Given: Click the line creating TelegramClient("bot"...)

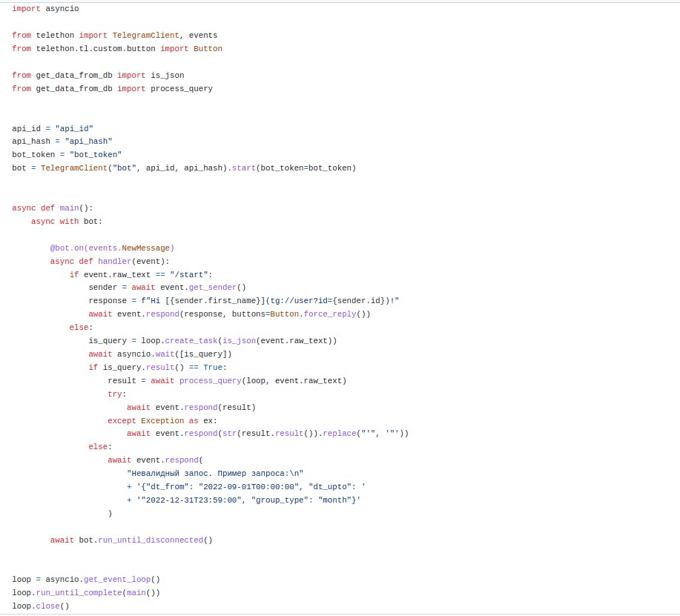Looking at the screenshot, I should 184,168.
